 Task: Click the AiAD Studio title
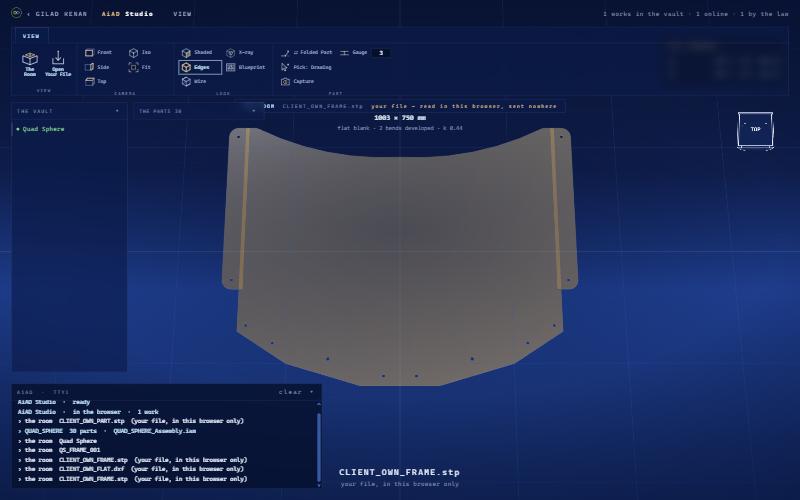point(127,14)
